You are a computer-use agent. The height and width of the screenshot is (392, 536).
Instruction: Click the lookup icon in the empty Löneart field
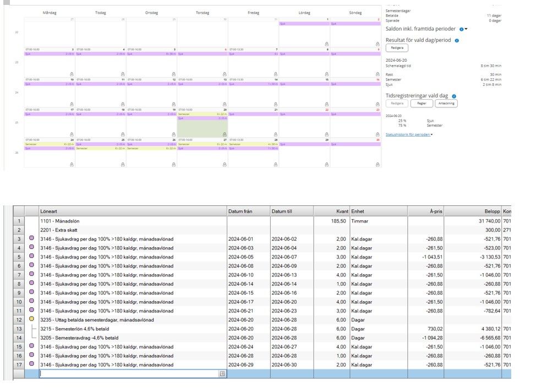[222, 373]
